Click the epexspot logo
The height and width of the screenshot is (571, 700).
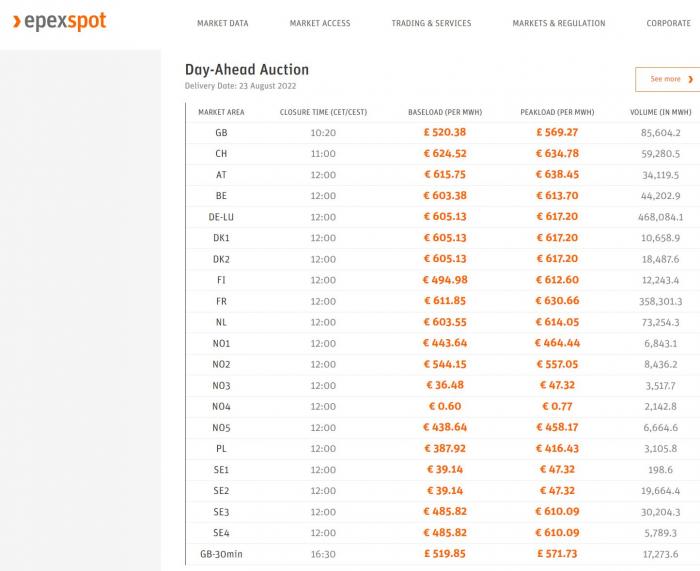coord(59,21)
